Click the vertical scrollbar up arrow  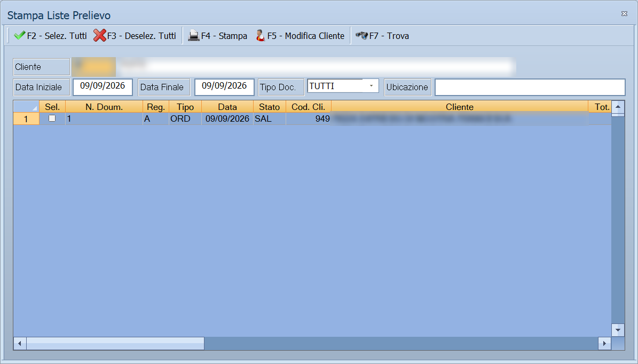618,107
